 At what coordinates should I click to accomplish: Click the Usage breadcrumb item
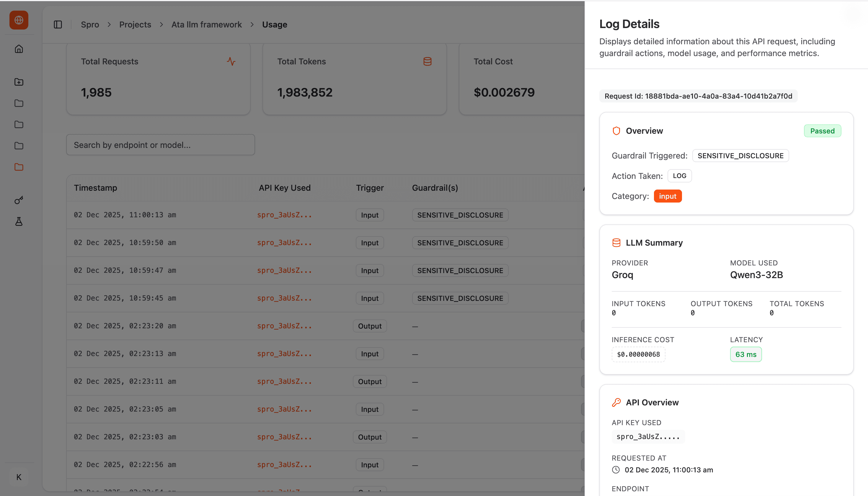pyautogui.click(x=275, y=25)
